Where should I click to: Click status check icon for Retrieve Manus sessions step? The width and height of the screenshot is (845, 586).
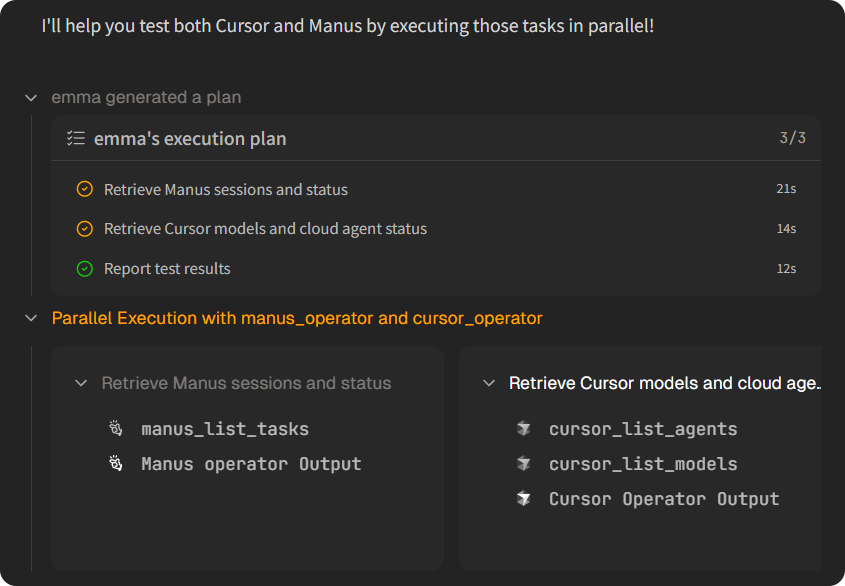click(x=85, y=189)
